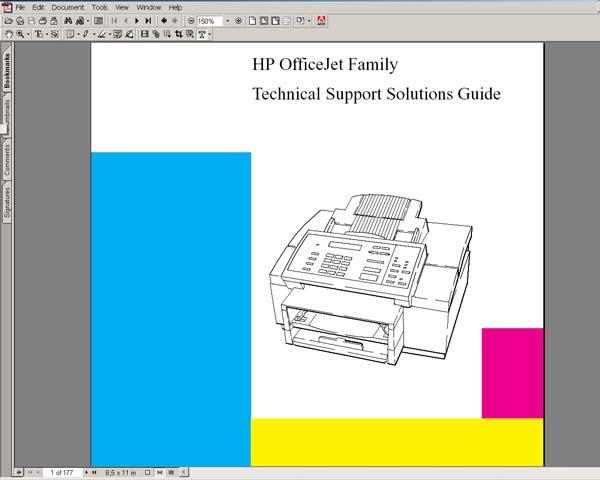
Task: Toggle the navigation pane toolbar button
Action: click(x=98, y=21)
